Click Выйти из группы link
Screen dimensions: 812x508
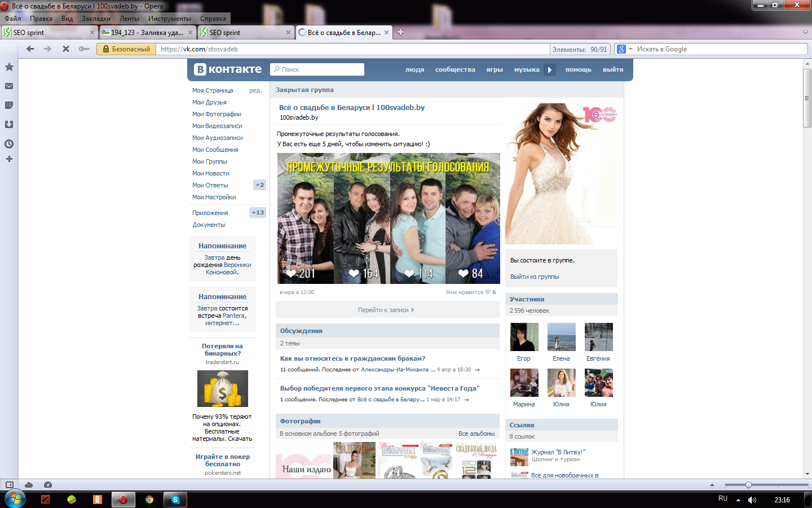(x=535, y=277)
